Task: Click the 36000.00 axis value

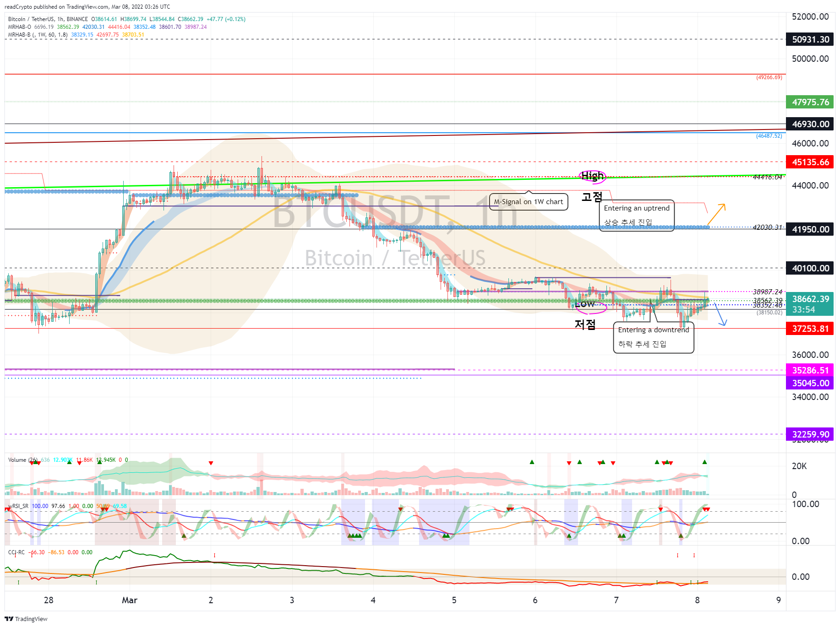Action: 810,355
